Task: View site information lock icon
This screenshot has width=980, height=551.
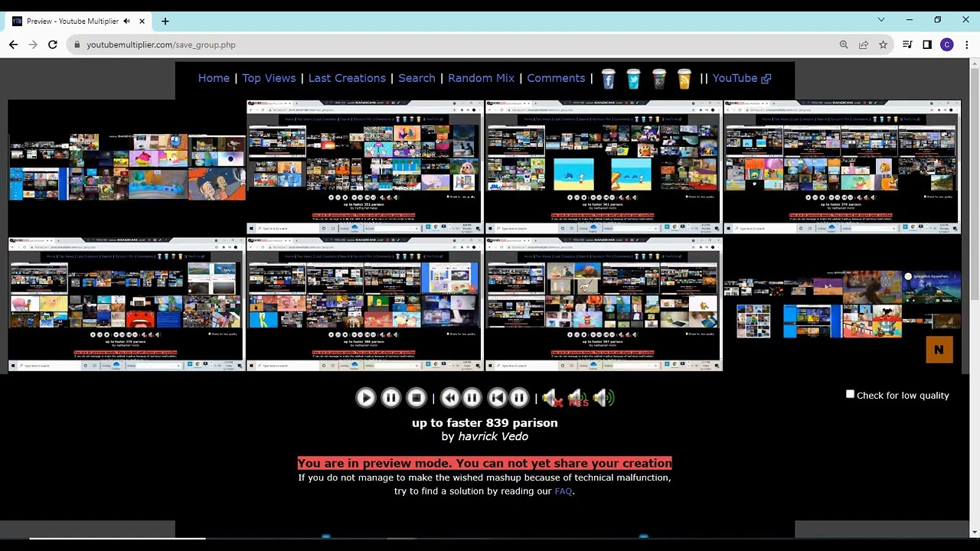Action: [77, 44]
